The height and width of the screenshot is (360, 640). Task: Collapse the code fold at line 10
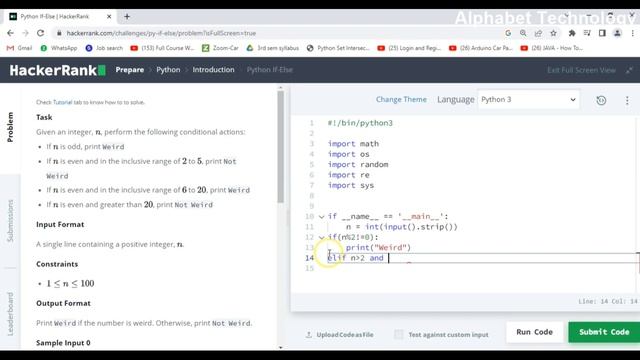click(x=322, y=217)
